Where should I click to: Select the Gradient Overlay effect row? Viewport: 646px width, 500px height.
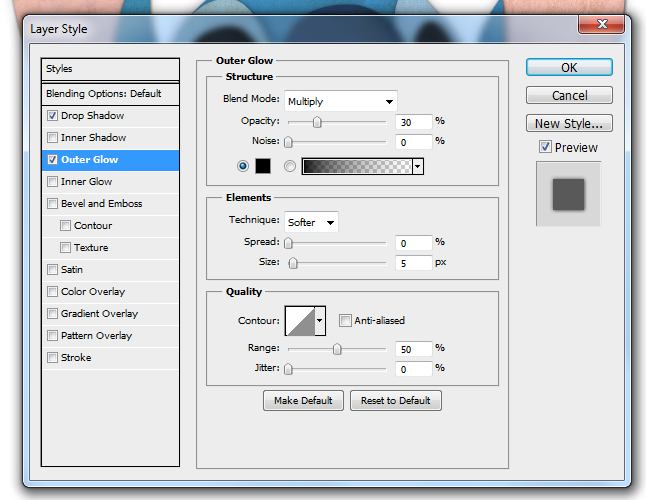coord(110,313)
